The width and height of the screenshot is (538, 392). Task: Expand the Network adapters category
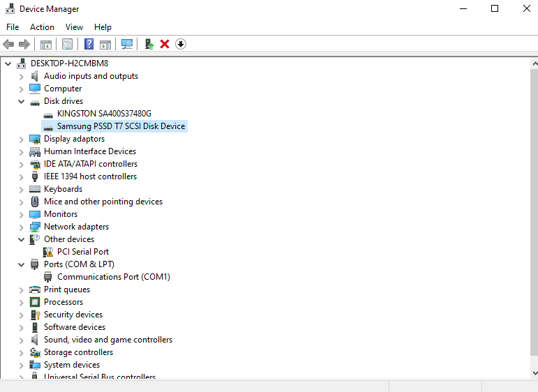pos(21,227)
